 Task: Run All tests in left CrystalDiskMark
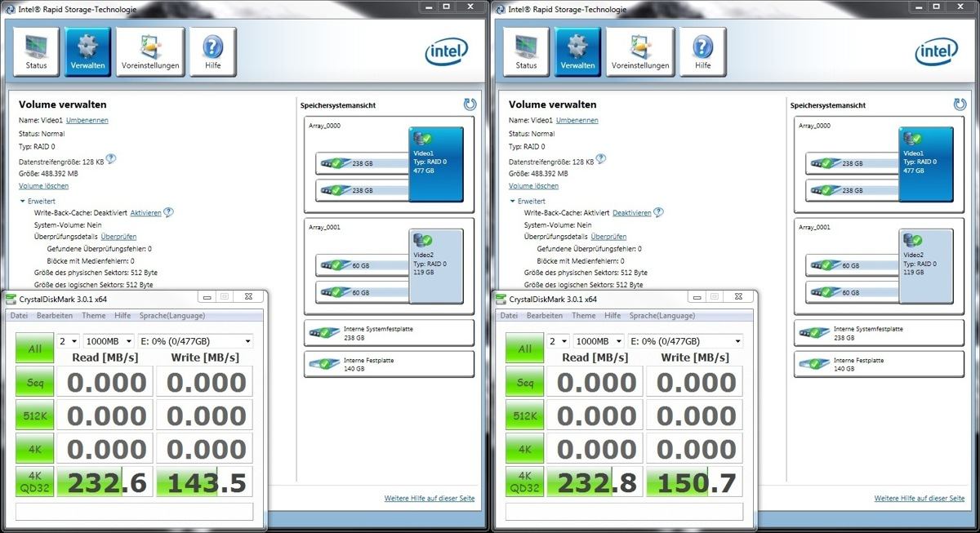[x=35, y=349]
